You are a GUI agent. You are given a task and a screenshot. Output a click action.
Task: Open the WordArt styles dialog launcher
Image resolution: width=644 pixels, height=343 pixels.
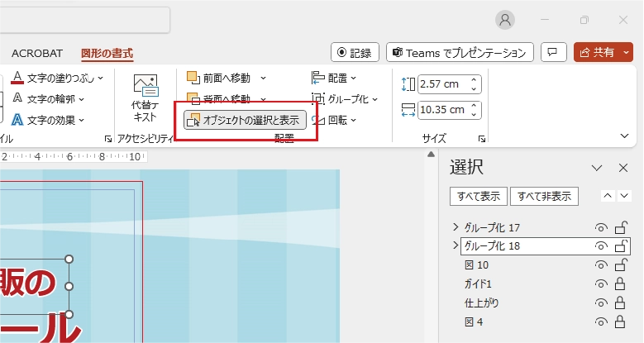(x=108, y=139)
